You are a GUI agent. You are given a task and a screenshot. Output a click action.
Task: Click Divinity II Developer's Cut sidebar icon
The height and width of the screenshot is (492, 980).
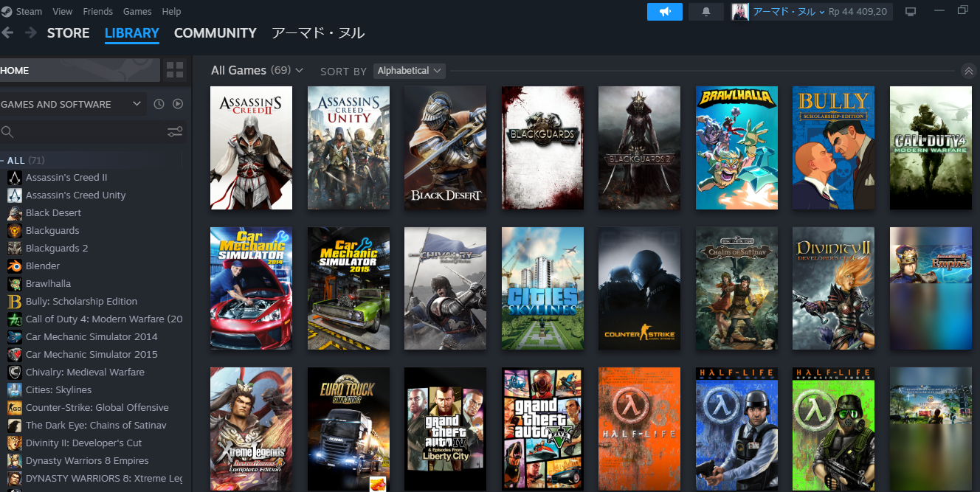[x=15, y=443]
